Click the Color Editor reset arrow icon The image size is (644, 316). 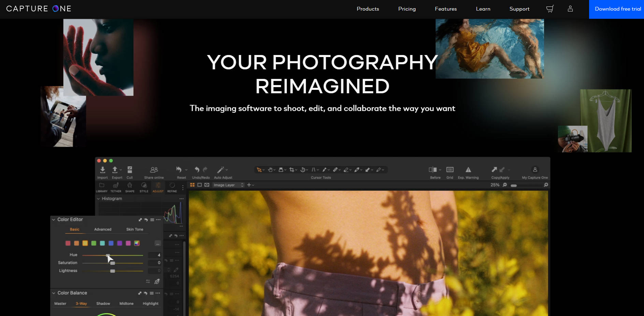click(x=146, y=220)
